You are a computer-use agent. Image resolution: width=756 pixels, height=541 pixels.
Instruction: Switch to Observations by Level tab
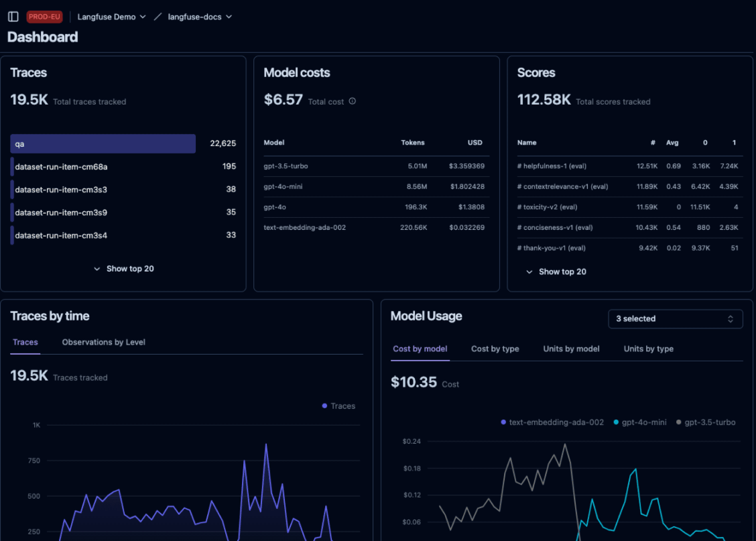pos(103,343)
